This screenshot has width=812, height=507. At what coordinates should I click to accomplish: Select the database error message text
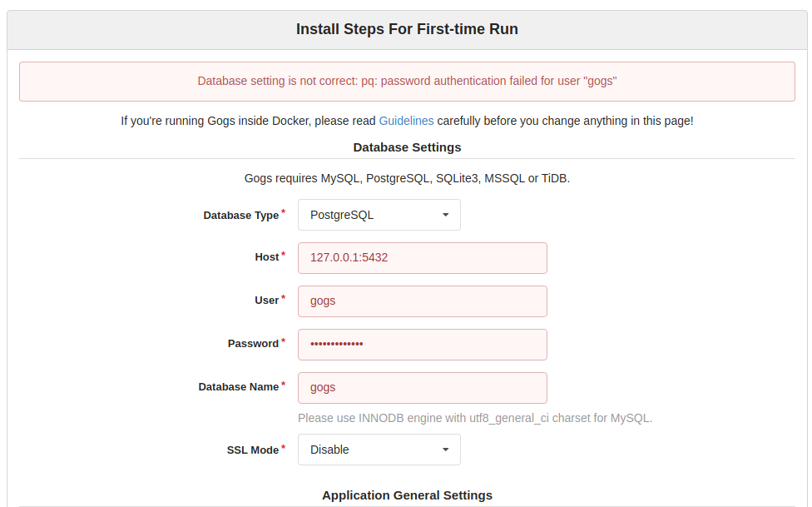coord(407,81)
